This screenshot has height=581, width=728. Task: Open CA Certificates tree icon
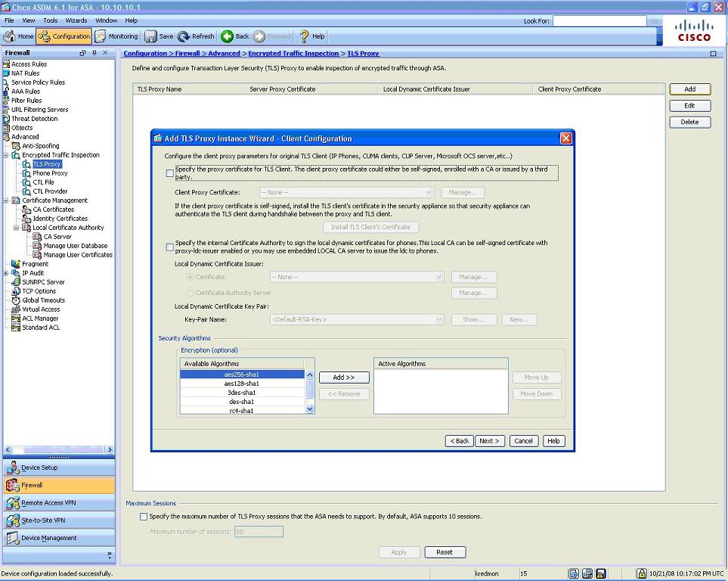click(27, 210)
